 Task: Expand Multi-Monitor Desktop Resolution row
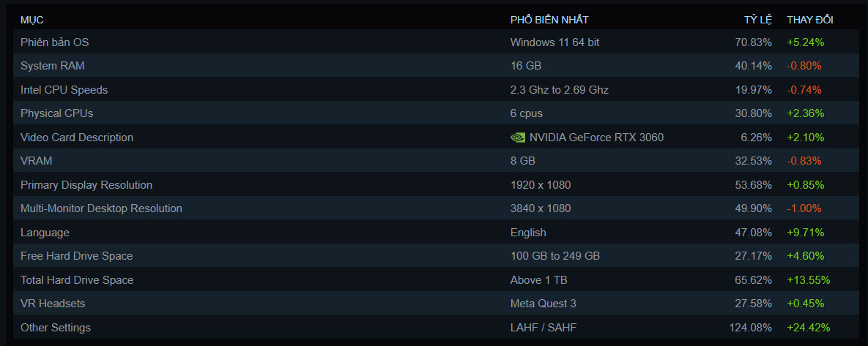101,208
